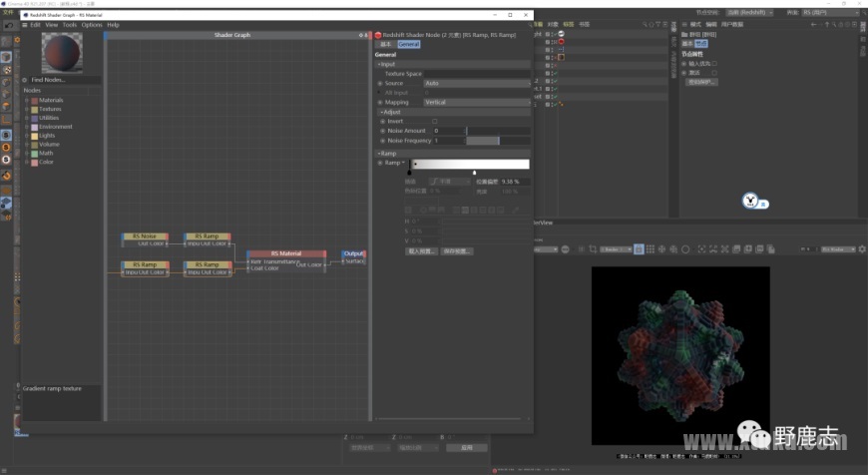Open RenderView settings gear icon
This screenshot has height=475, width=868.
862,249
